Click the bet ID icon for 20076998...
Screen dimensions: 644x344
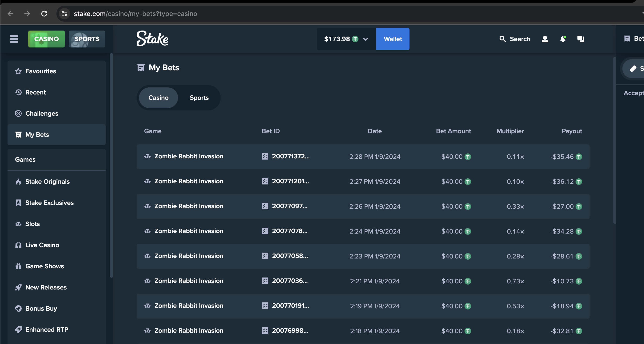coord(265,331)
